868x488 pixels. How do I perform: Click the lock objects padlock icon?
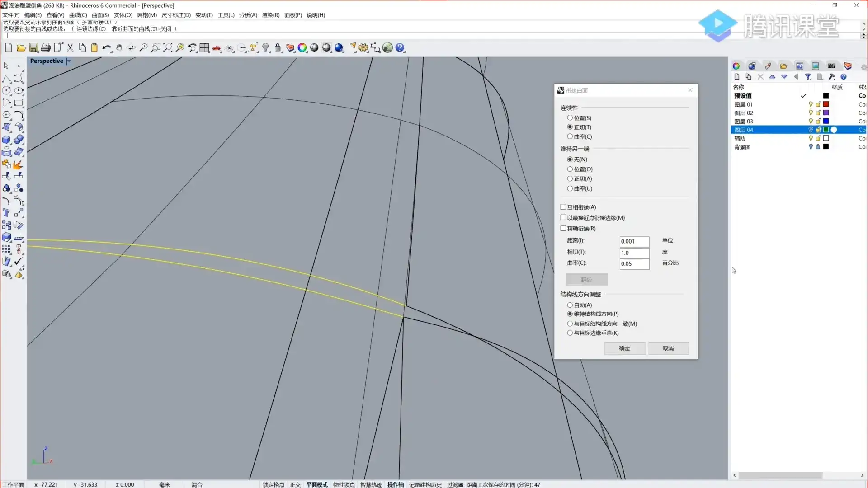278,48
